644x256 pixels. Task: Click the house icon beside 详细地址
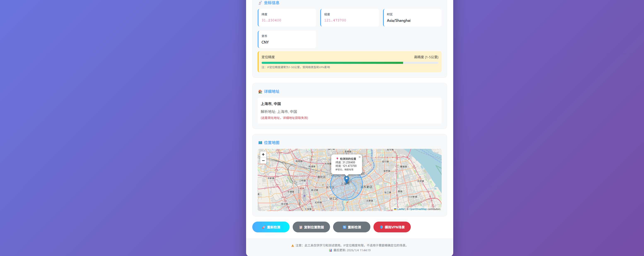click(x=260, y=92)
